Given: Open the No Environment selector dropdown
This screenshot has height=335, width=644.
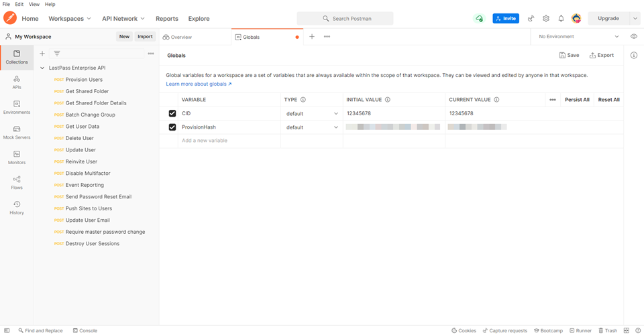Looking at the screenshot, I should (x=579, y=37).
